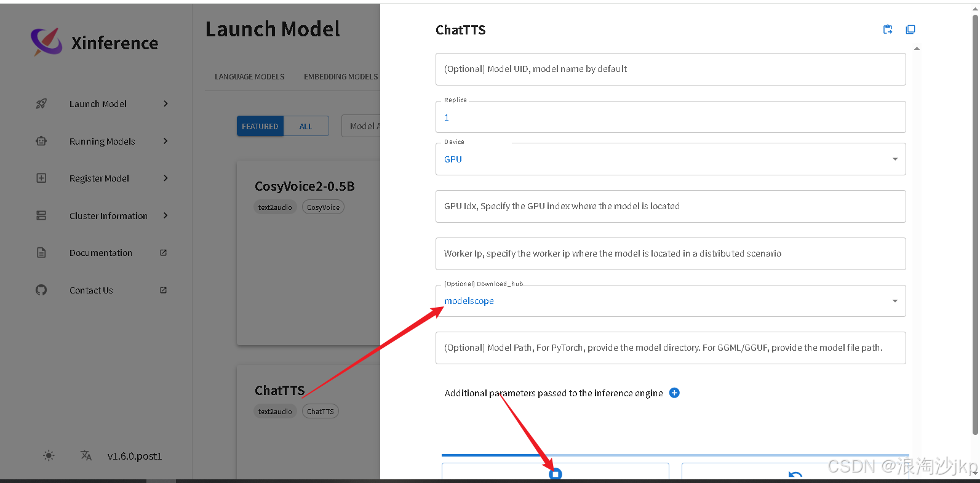
Task: Click the GPU Idx input field
Action: click(x=671, y=206)
